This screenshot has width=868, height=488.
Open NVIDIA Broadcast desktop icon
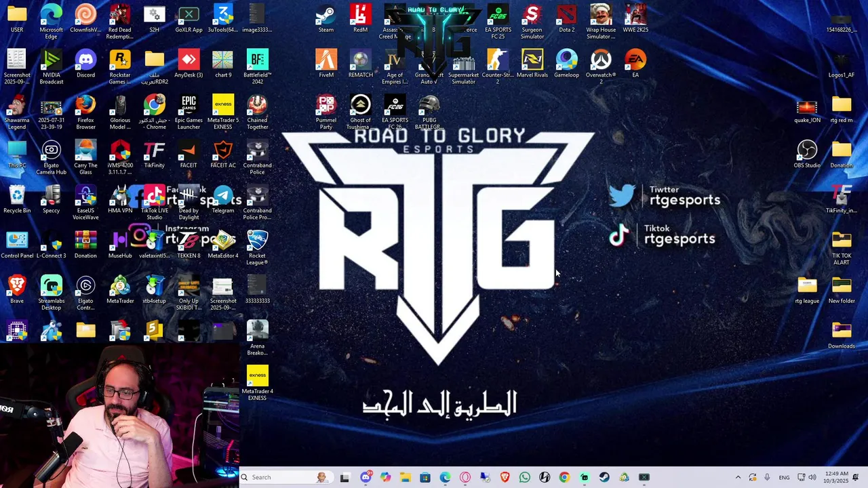[52, 67]
